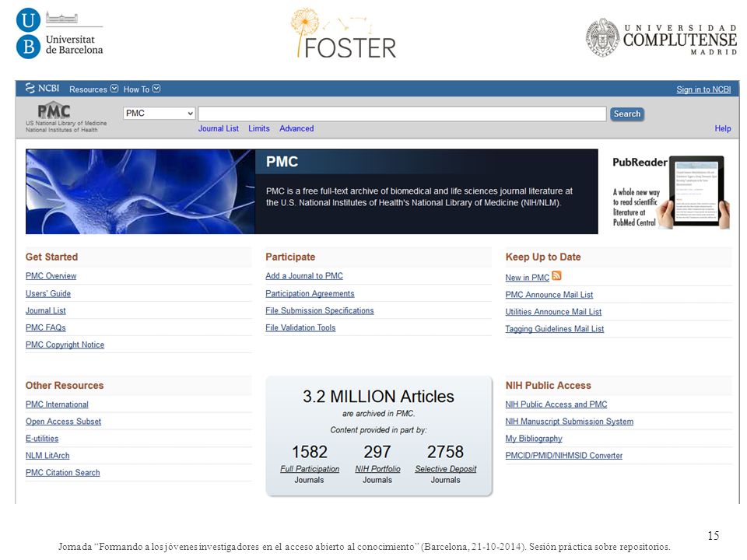The image size is (747, 560).
Task: Open PMC Announce Mail List link
Action: point(549,295)
